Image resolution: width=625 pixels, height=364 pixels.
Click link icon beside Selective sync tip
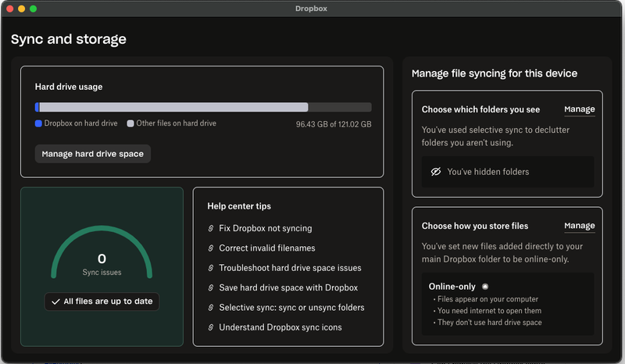[210, 308]
